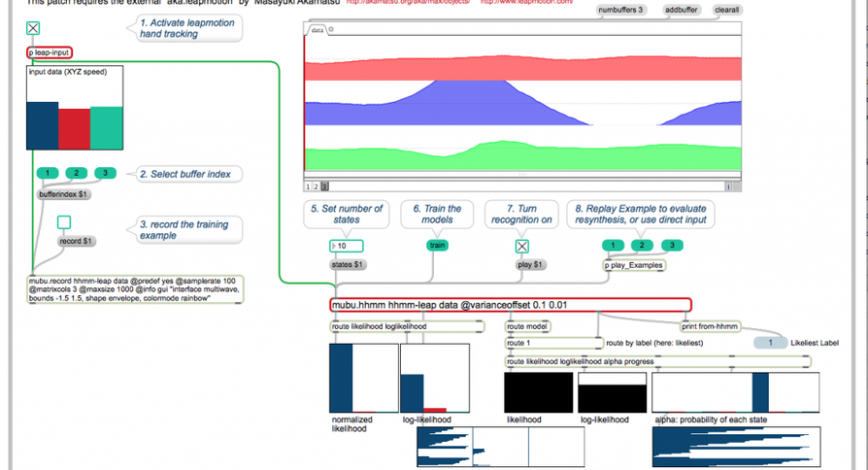
Task: Click the 'route by label (here: likeliest)' comment
Action: pyautogui.click(x=654, y=343)
